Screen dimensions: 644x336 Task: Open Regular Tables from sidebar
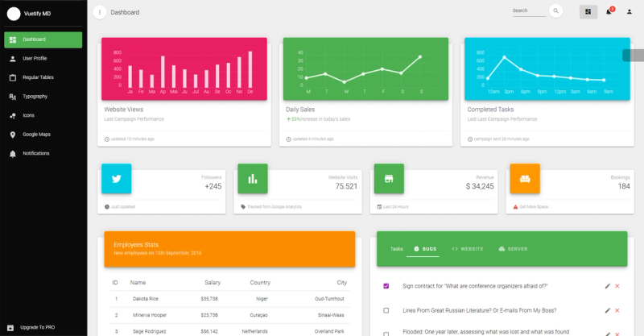click(43, 77)
